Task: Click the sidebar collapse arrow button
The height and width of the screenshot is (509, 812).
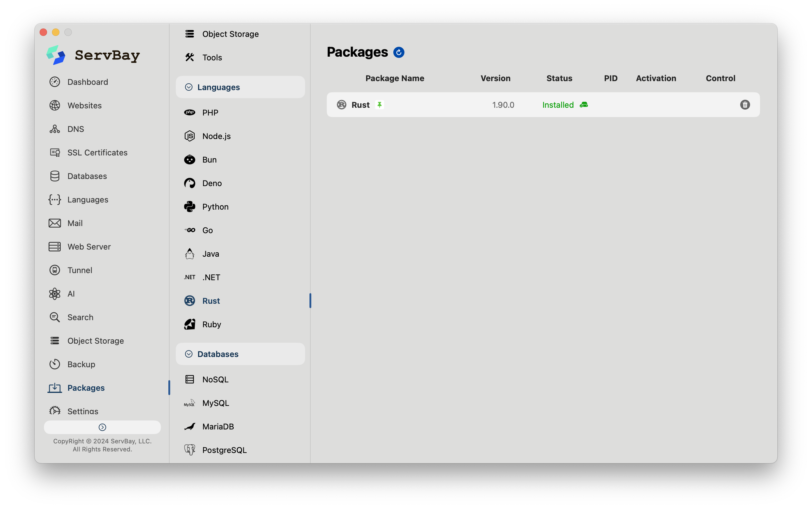Action: (x=102, y=427)
